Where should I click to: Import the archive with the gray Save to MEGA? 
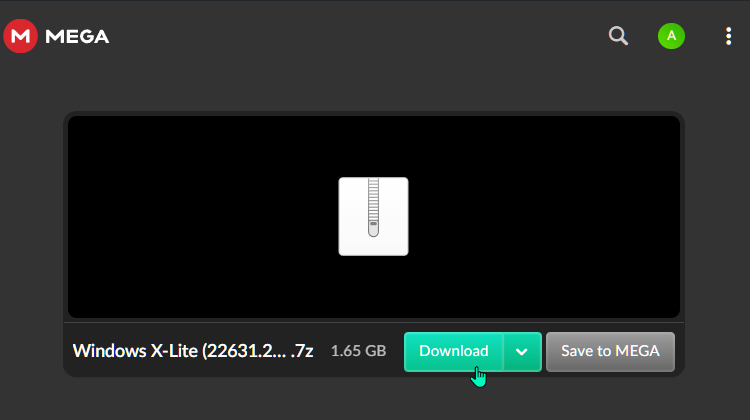click(610, 352)
